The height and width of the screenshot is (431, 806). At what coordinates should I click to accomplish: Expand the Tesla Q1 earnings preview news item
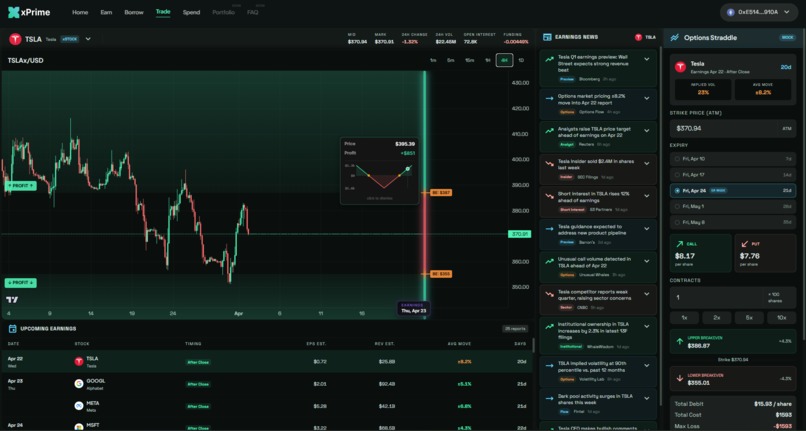coord(647,60)
